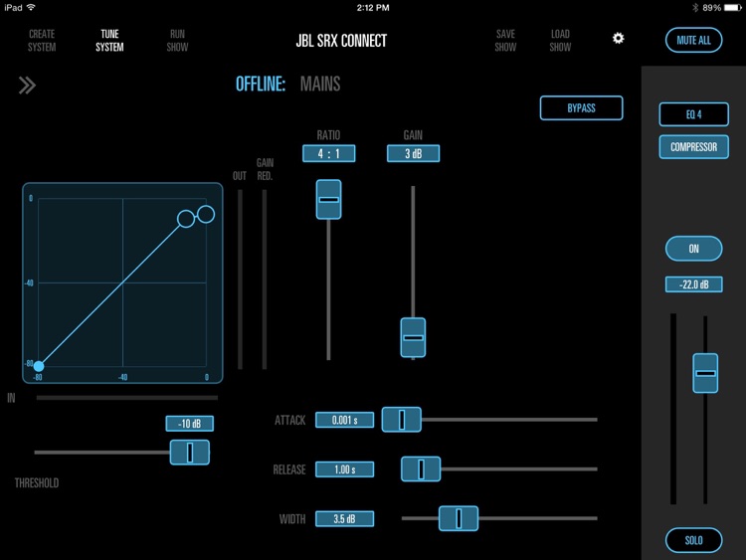Mute all speakers with Mute All
The height and width of the screenshot is (560, 746).
coord(693,40)
